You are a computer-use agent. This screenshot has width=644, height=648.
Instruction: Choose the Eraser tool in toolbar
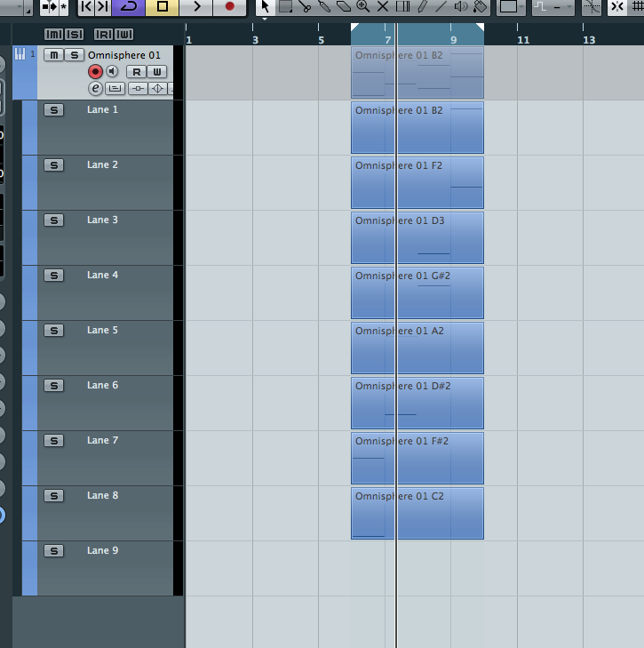pyautogui.click(x=343, y=7)
